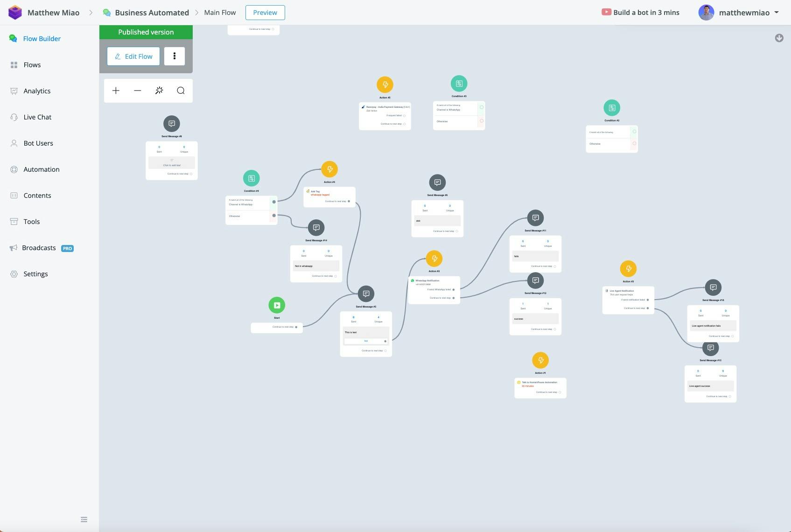Go to Flows in the sidebar
The width and height of the screenshot is (791, 532).
coord(32,65)
